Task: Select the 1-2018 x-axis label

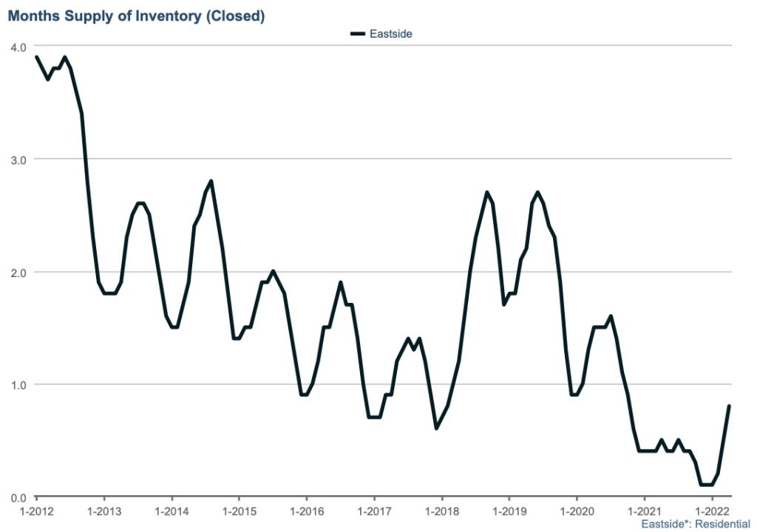Action: tap(441, 511)
